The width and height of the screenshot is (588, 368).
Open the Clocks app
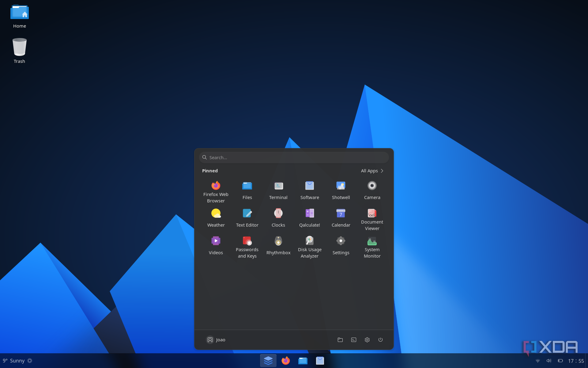pos(278,218)
